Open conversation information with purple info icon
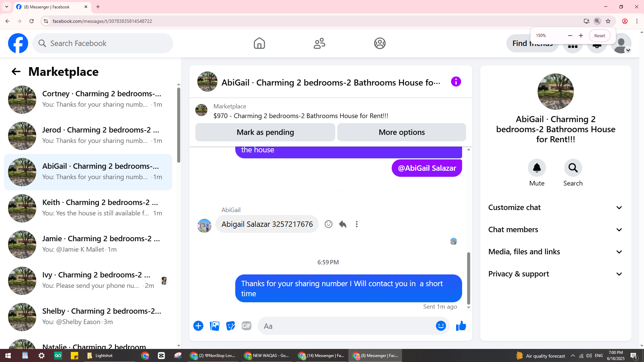Screen dimensions: 644x362 (x=456, y=82)
